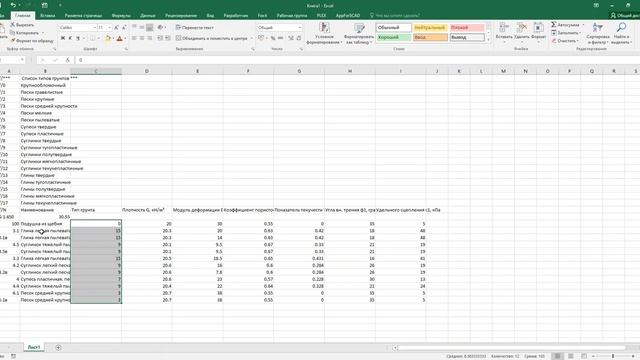Click the Undo arrow in title bar
The height and width of the screenshot is (360, 640).
tap(13, 5)
